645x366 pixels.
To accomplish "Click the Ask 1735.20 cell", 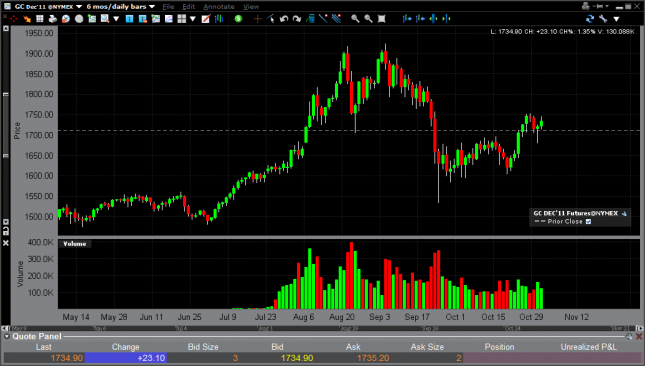I will (x=353, y=358).
